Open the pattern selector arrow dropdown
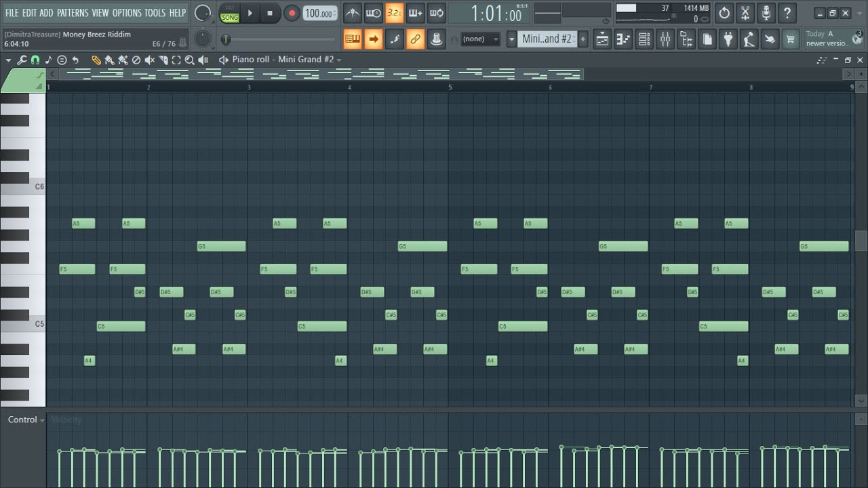Screen dimensions: 868x488 [512, 39]
